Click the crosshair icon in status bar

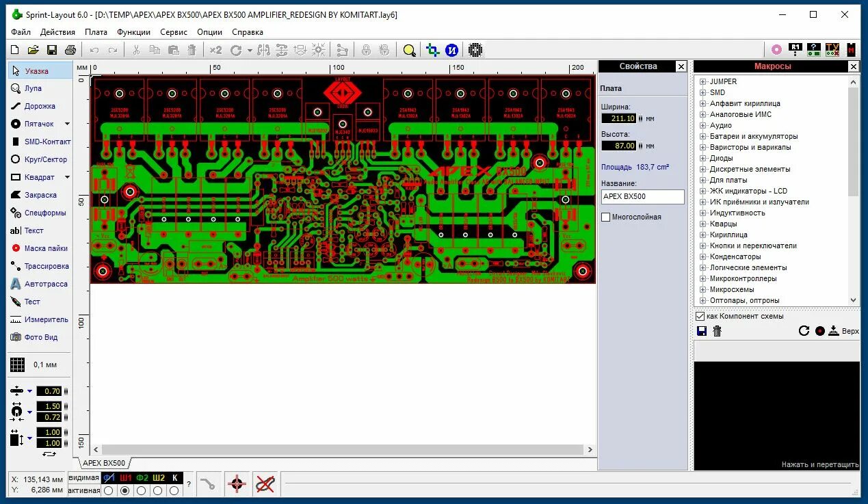(x=237, y=484)
